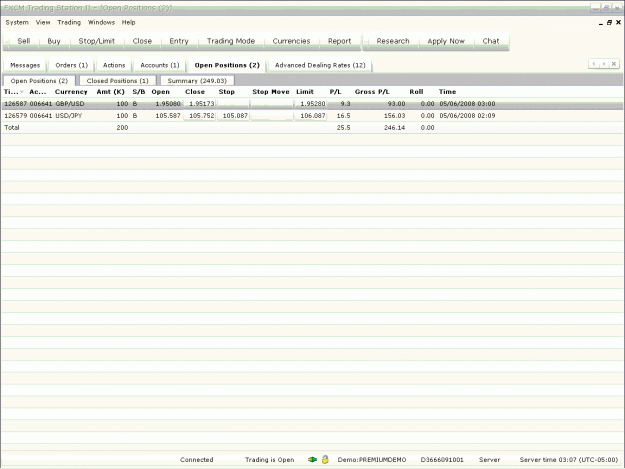Click the Report toolbar button
625x469 pixels.
(340, 41)
